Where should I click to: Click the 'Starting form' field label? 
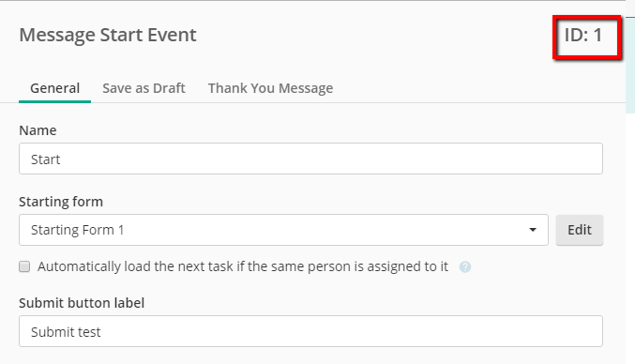coord(61,202)
